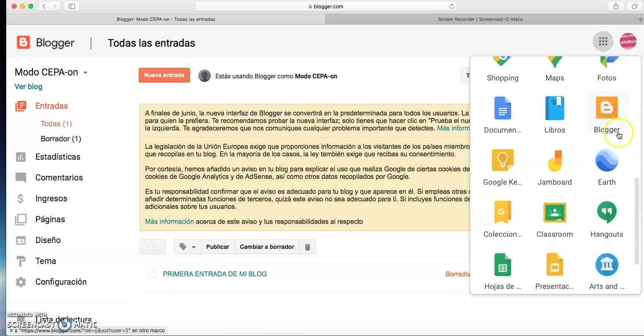Toggle the Safari sidebar
This screenshot has width=644, height=336.
pos(72,6)
